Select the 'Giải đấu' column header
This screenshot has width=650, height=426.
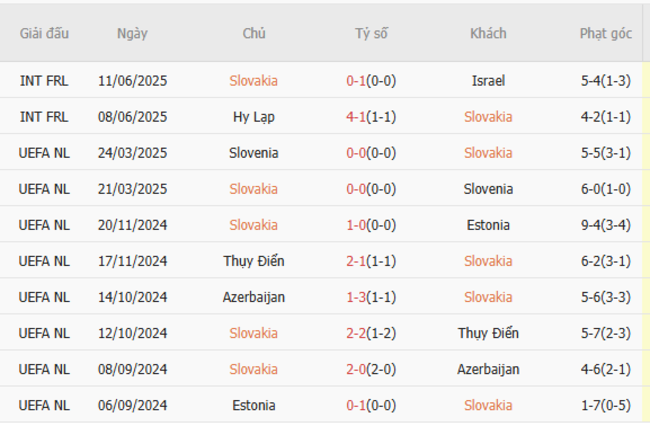[x=44, y=33]
